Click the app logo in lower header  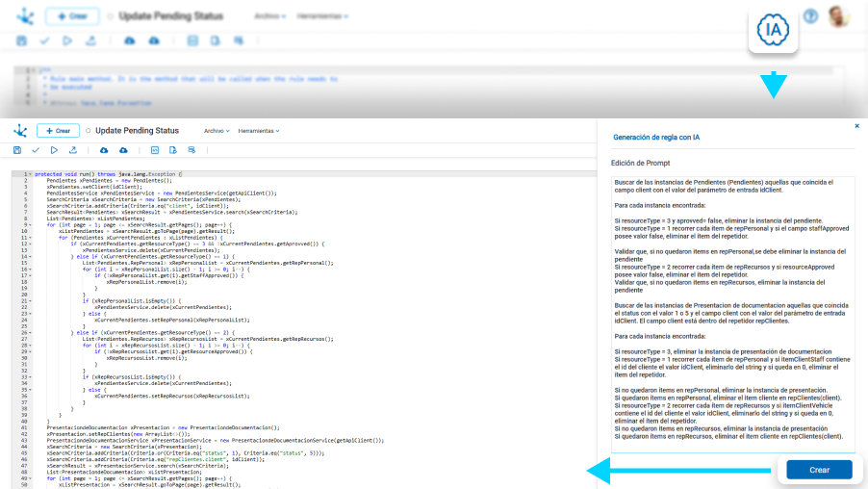click(20, 131)
